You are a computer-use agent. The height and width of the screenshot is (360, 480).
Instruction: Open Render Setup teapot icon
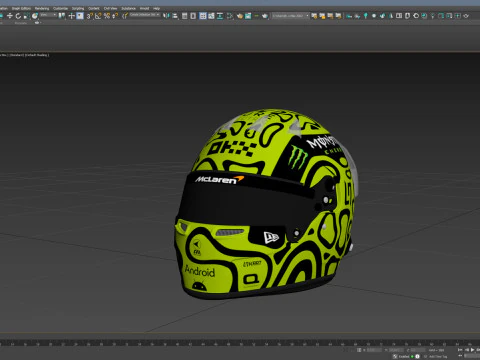point(240,16)
